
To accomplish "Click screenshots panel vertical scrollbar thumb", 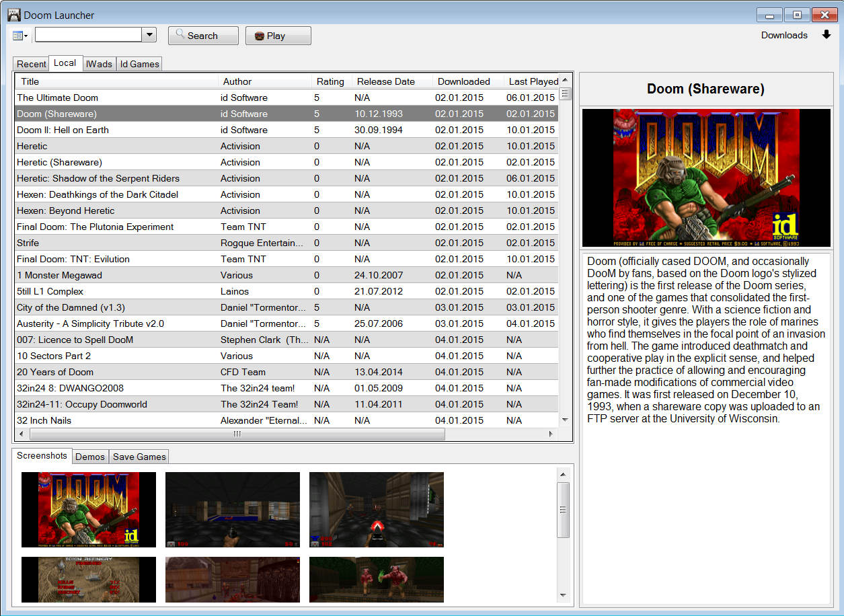I will tap(564, 510).
